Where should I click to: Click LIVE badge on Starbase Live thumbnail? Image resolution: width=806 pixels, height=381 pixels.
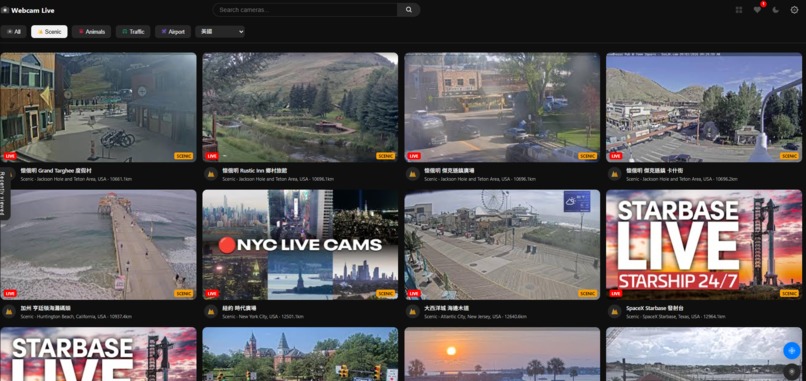click(x=616, y=294)
